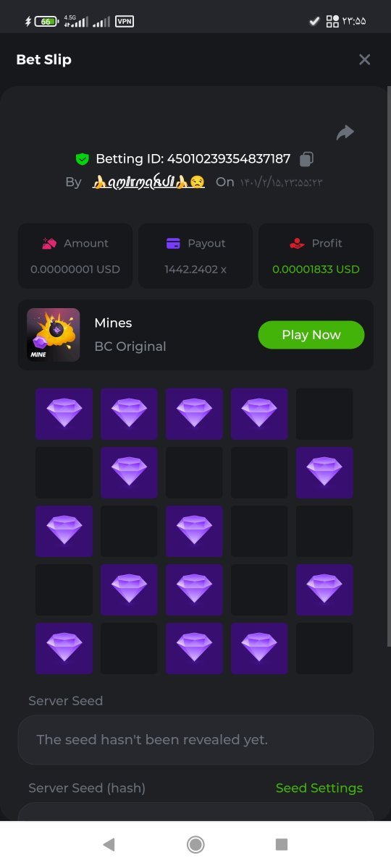Screen dimensions: 391x868
Task: Click the green verified shield icon
Action: point(82,158)
